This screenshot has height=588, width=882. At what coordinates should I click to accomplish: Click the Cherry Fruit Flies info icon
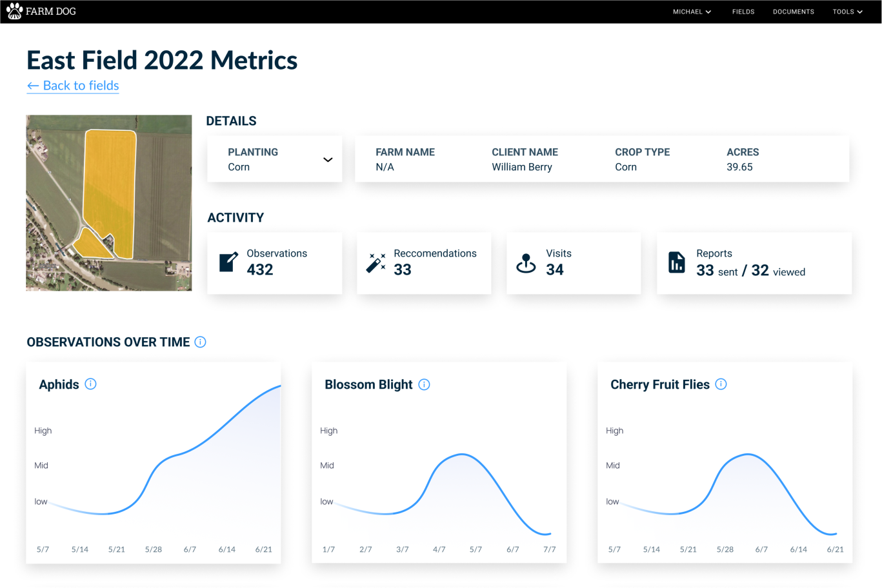(721, 384)
